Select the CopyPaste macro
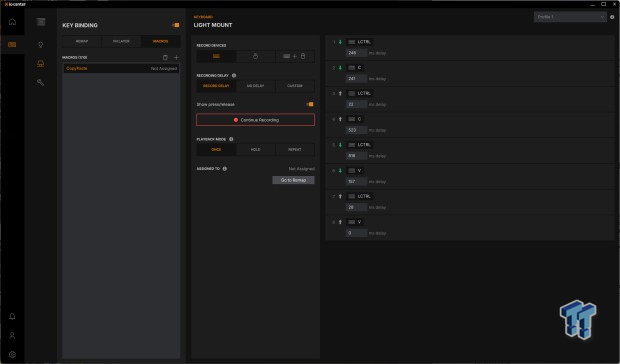 (x=121, y=68)
